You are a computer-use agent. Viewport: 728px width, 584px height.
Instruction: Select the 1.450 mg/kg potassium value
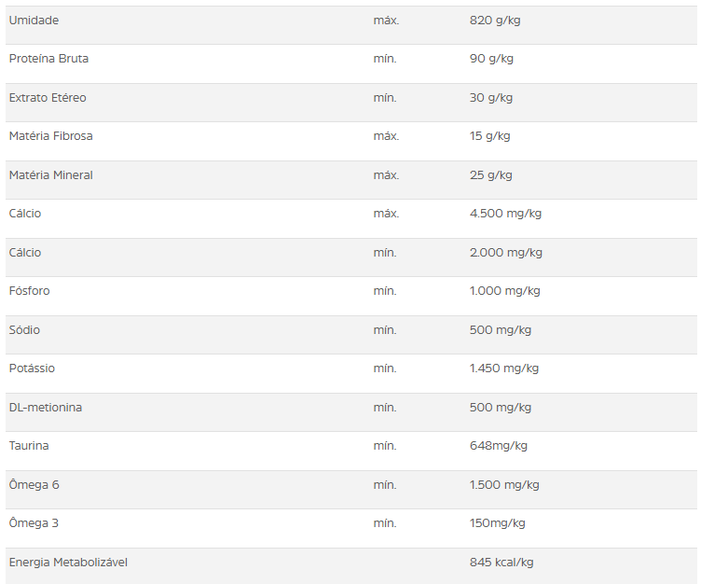pos(504,368)
